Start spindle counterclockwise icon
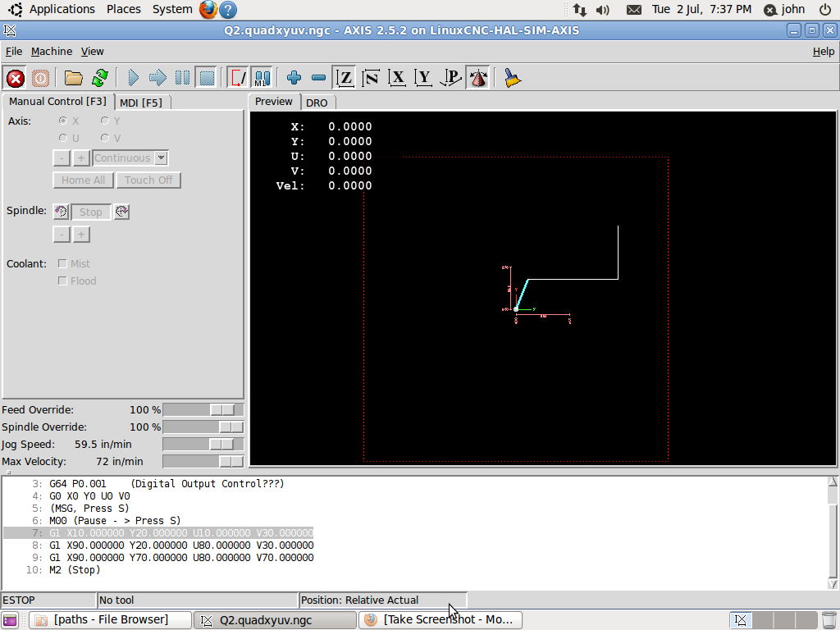 (x=61, y=212)
